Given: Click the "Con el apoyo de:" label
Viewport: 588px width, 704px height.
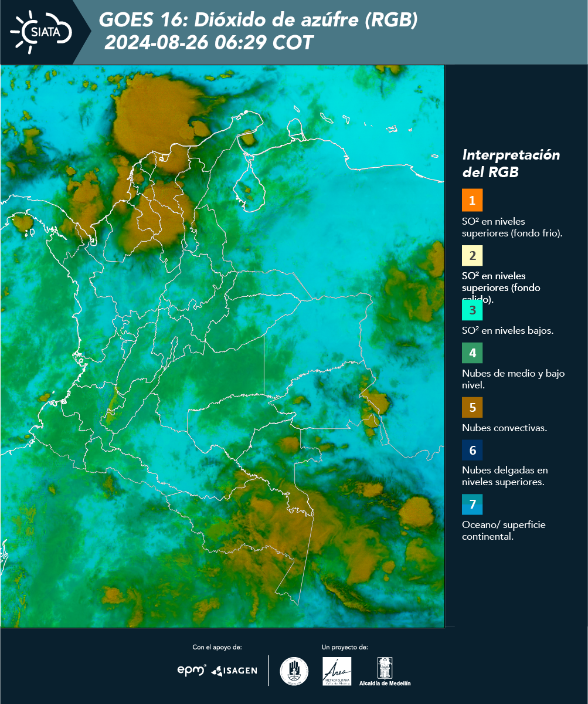Looking at the screenshot, I should coord(217,647).
